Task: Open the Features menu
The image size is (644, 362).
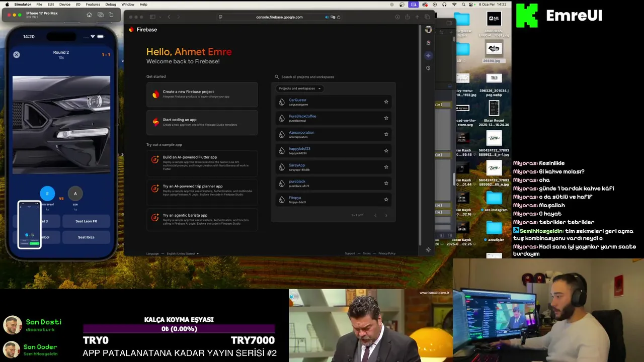Action: [93, 5]
